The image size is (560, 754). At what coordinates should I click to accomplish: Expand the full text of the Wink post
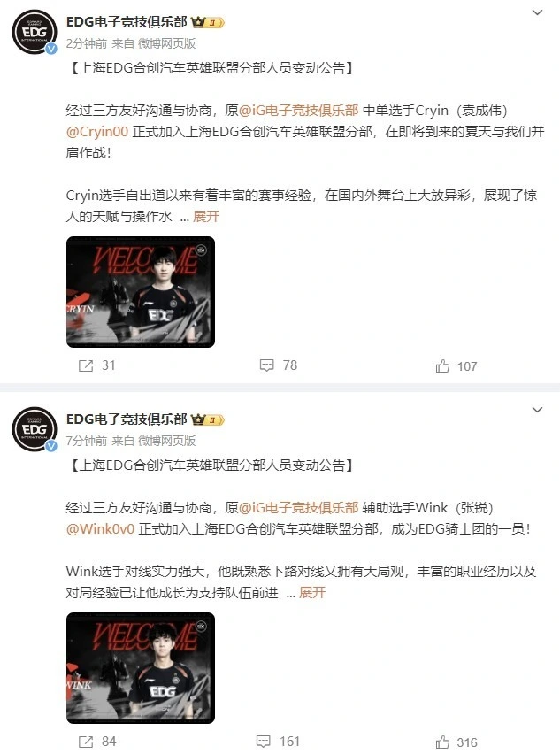[x=312, y=592]
